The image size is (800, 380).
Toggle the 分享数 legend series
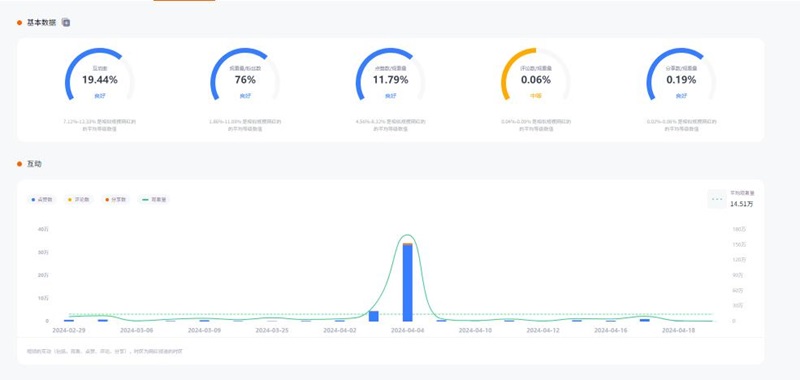116,199
